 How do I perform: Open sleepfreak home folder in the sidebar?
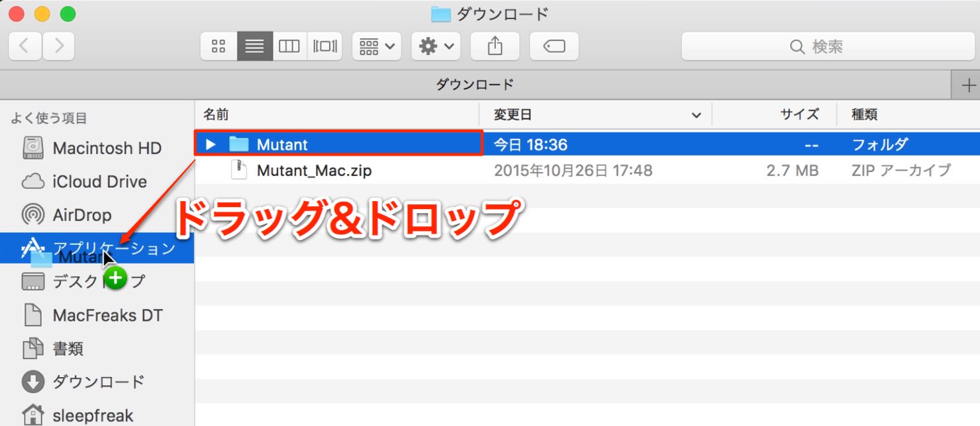(x=97, y=415)
